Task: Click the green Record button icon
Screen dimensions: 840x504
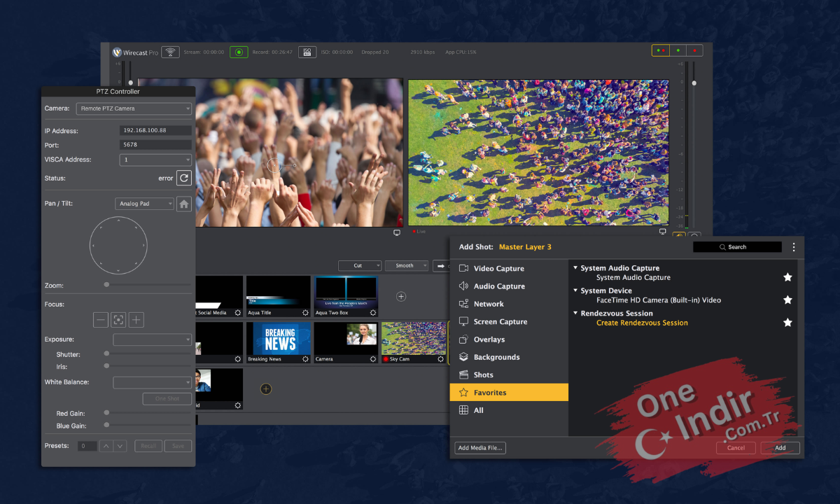Action: [239, 52]
